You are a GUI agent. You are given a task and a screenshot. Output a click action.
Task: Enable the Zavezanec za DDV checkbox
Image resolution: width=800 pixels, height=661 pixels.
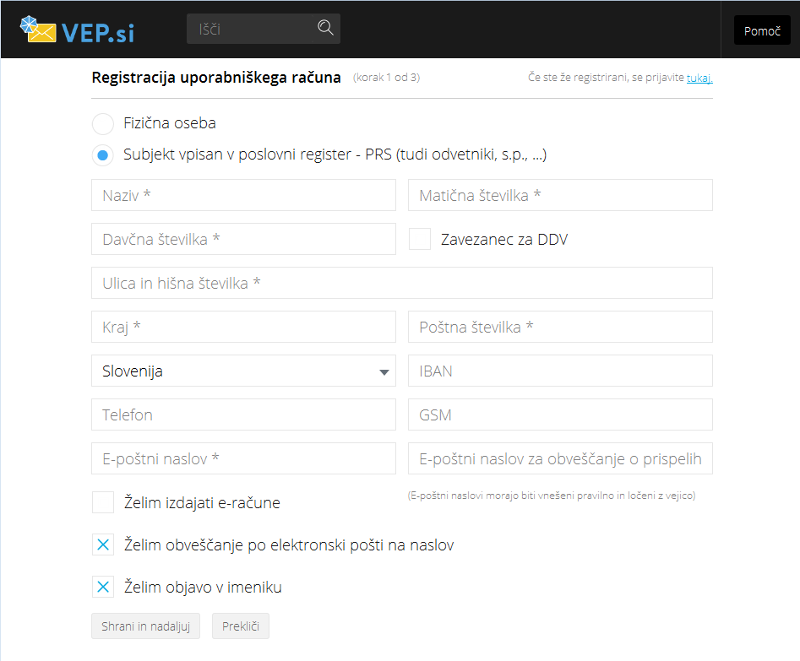(x=420, y=239)
